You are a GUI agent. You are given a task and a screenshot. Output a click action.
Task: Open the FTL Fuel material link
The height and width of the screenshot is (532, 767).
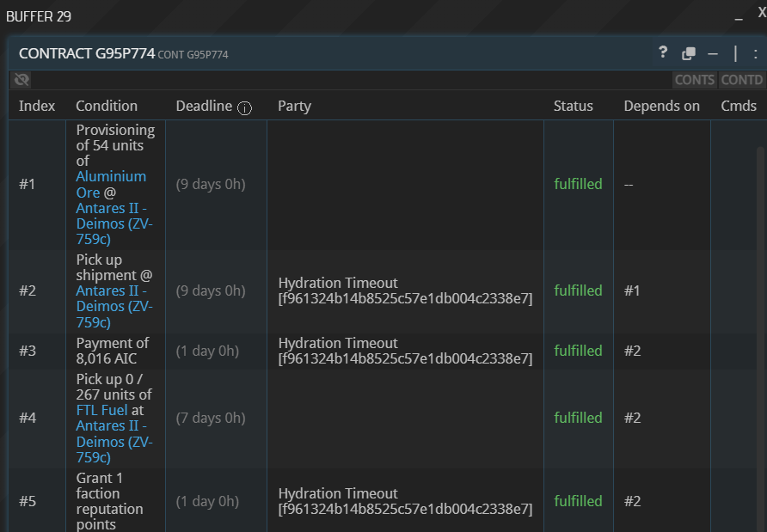point(101,410)
